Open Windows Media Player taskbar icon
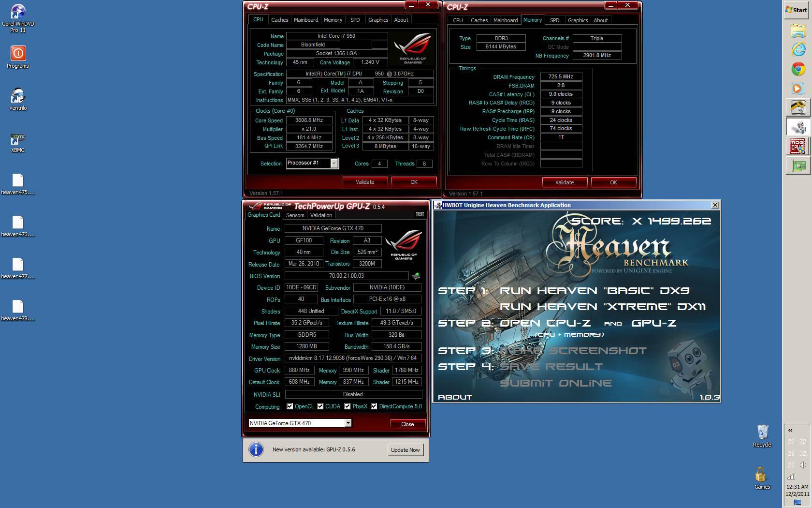This screenshot has width=812, height=508. tap(798, 88)
